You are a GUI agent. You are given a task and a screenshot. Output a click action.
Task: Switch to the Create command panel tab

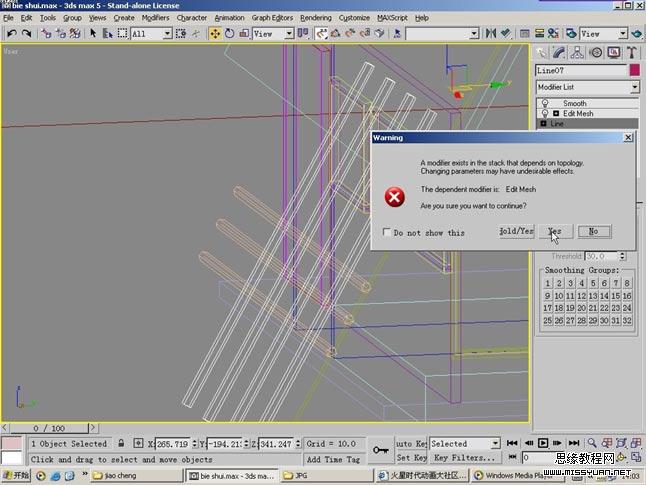541,52
